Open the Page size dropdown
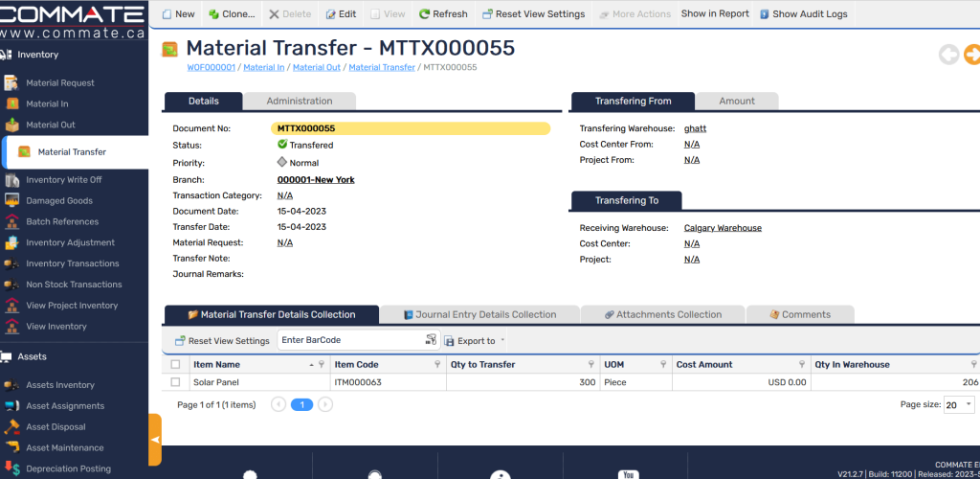Screen dimensions: 980x479 point(959,404)
